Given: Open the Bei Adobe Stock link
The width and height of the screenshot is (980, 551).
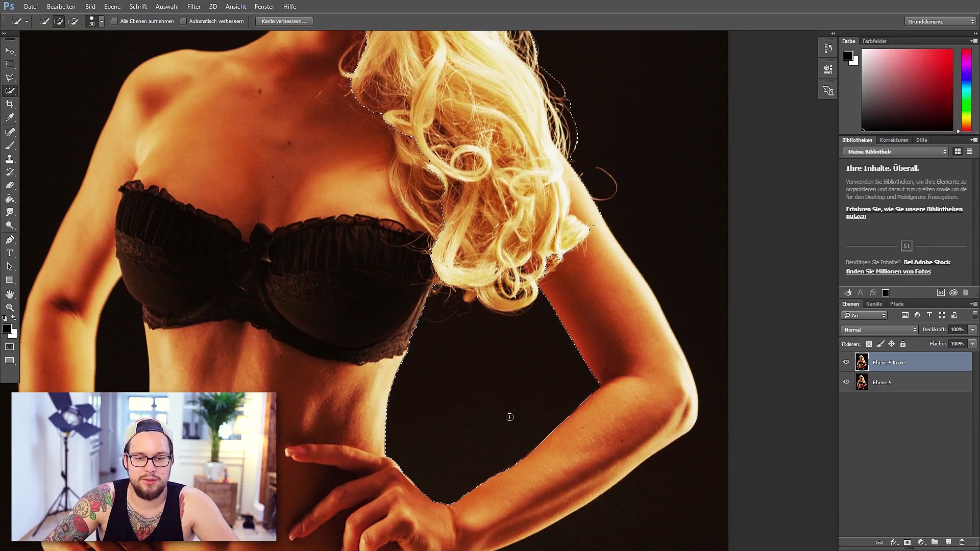Looking at the screenshot, I should tap(927, 262).
